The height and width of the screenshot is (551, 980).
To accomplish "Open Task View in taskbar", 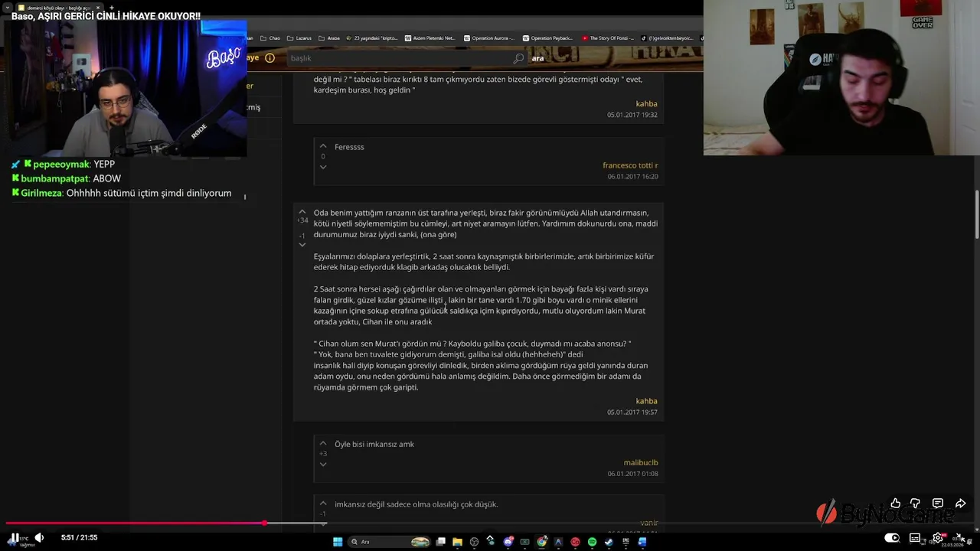I will point(441,542).
